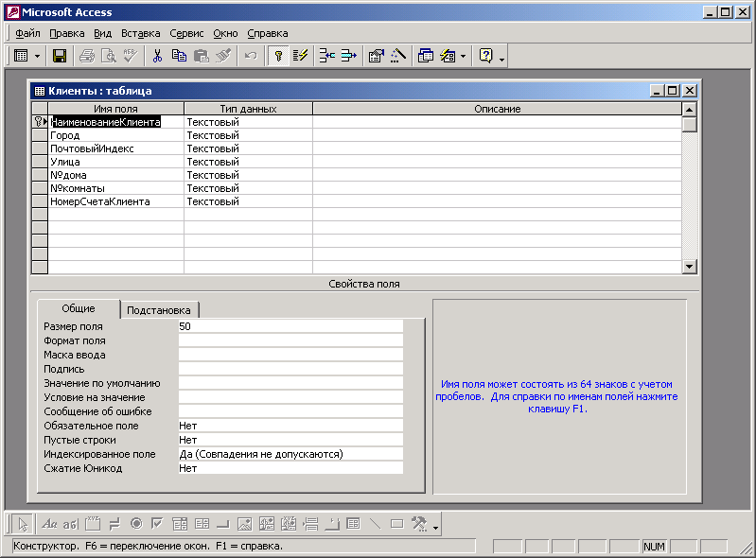Click the Обязательное поле value Нет
Image resolution: width=756 pixels, height=558 pixels.
[x=290, y=426]
